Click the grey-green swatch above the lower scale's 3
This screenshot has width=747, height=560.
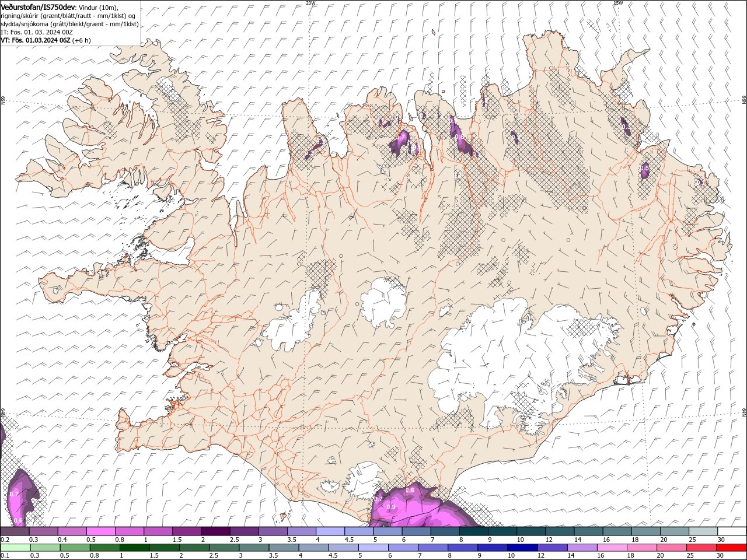point(254,548)
